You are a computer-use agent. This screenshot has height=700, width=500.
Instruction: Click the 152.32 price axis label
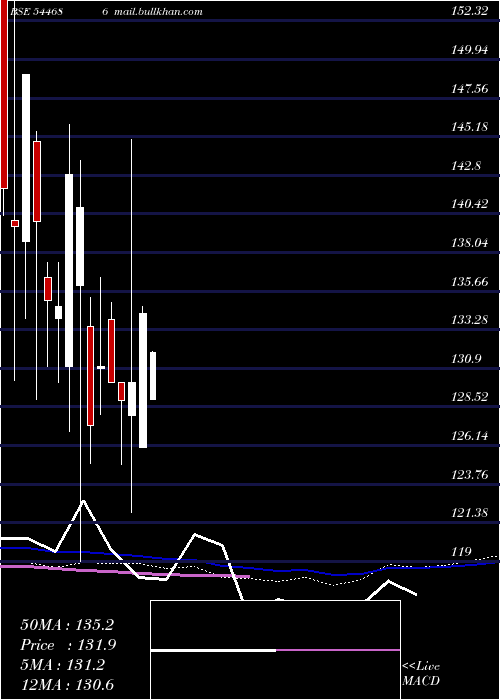469,12
